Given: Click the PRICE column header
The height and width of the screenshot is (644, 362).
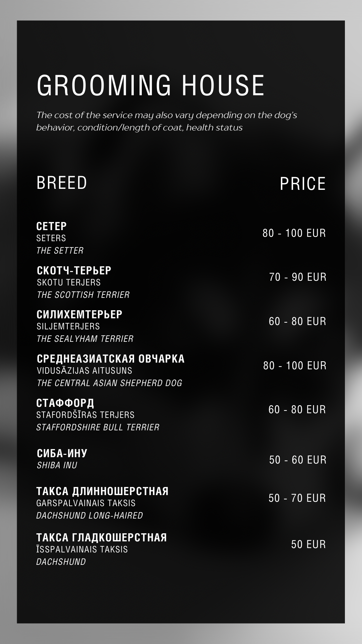Looking at the screenshot, I should point(303,184).
